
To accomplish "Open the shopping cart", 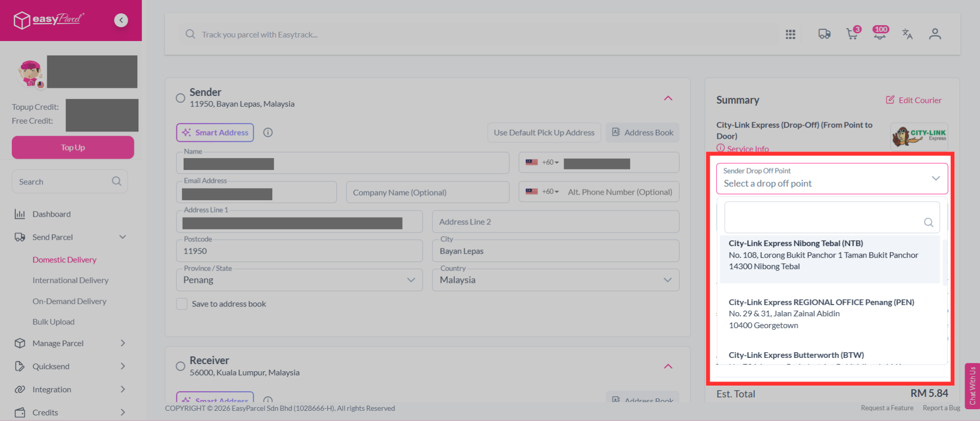I will (x=853, y=33).
